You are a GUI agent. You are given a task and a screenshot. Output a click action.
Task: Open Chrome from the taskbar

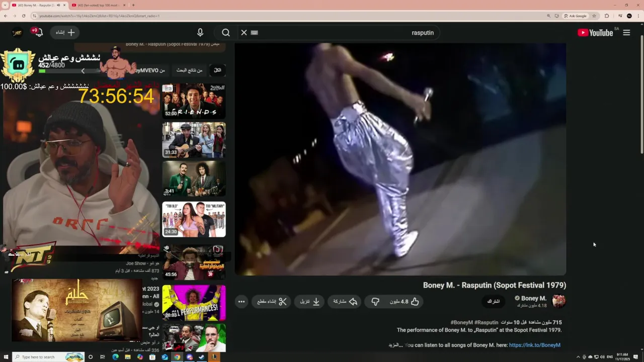(177, 357)
